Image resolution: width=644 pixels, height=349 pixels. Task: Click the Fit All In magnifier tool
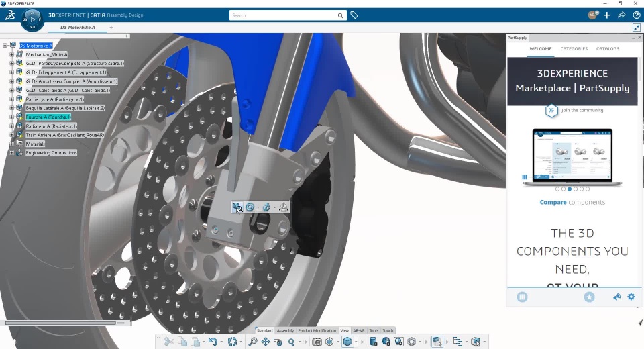[253, 342]
